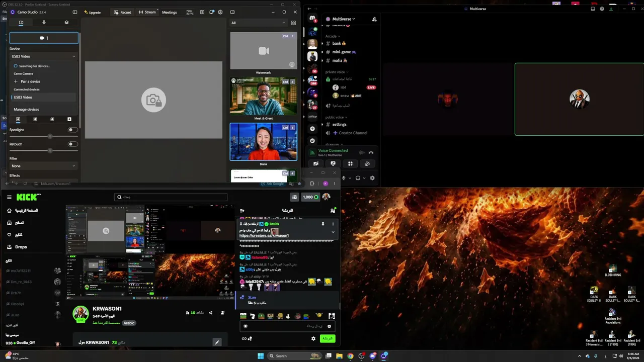Select camera source 1 button
The height and width of the screenshot is (362, 644).
pyautogui.click(x=44, y=38)
